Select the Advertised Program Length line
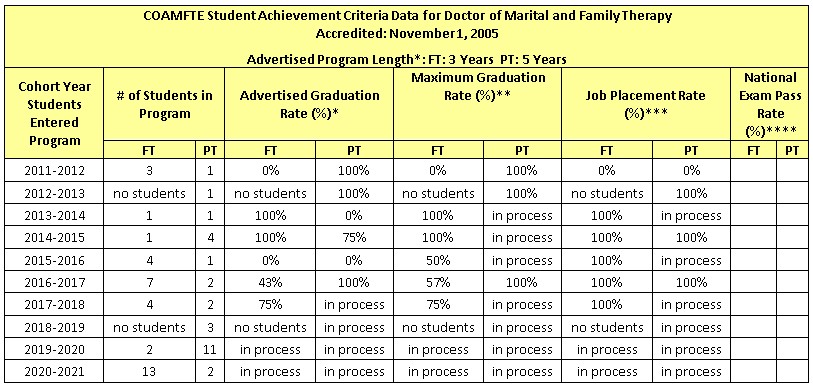Viewport: 813px width, 387px height. point(407,60)
